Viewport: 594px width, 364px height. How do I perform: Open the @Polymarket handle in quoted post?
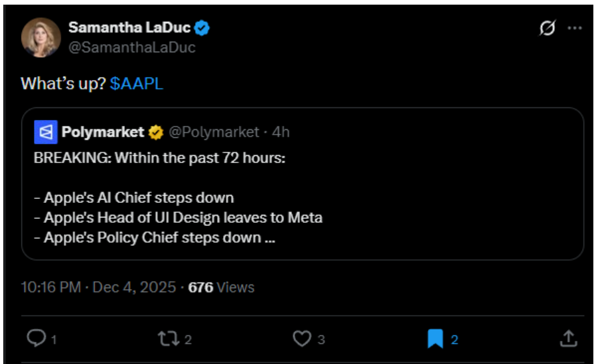(213, 132)
